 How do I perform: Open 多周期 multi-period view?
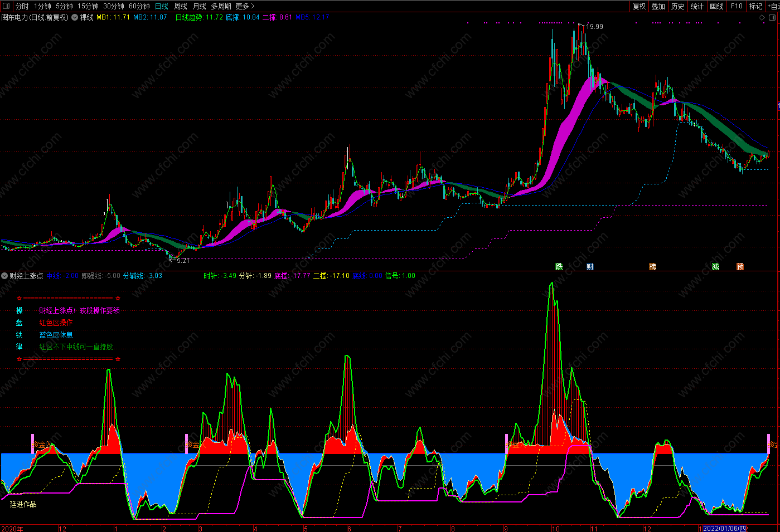pos(221,6)
